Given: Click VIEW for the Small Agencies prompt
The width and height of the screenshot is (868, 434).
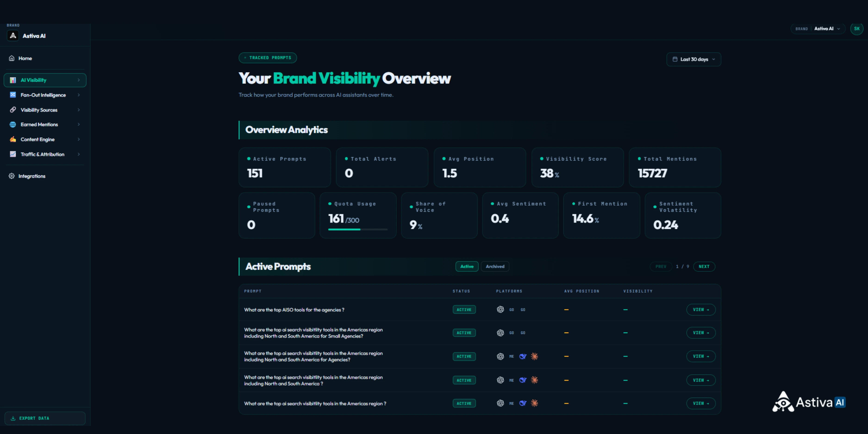Looking at the screenshot, I should coord(701,333).
